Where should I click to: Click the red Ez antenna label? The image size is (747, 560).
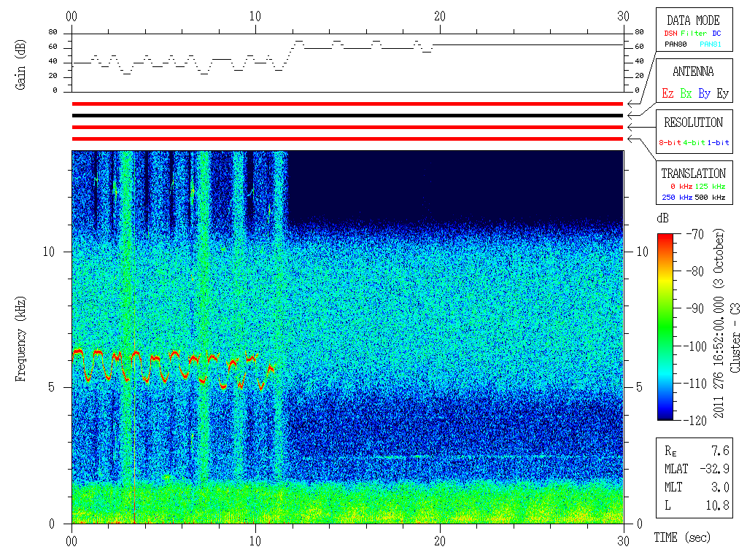[x=667, y=93]
